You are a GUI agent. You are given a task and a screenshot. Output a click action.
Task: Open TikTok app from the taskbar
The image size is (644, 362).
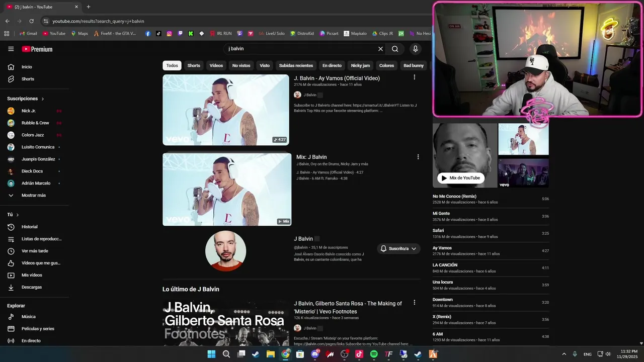[359, 354]
